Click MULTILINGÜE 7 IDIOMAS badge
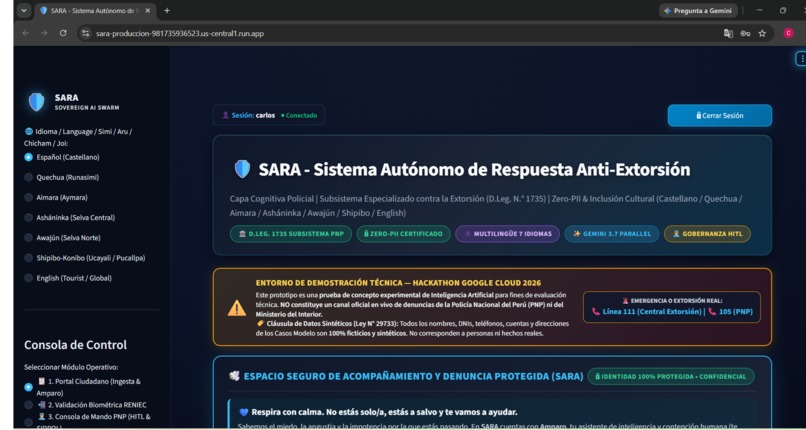806x430 pixels. pyautogui.click(x=507, y=234)
